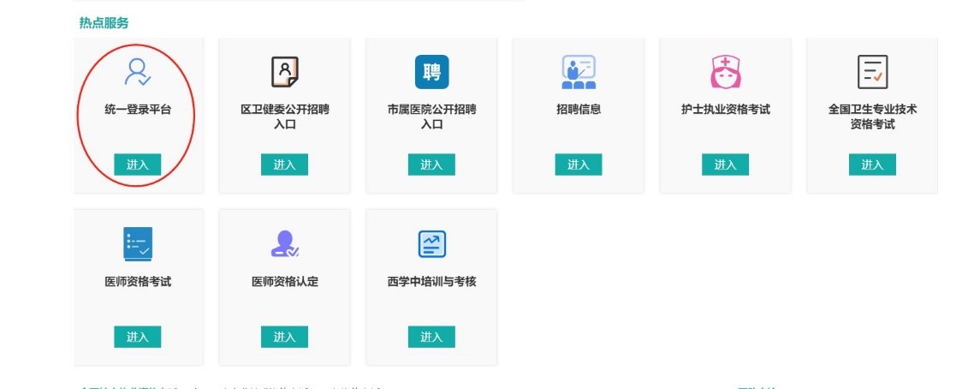
Task: Click the blue 聘 icon
Action: pos(431,73)
